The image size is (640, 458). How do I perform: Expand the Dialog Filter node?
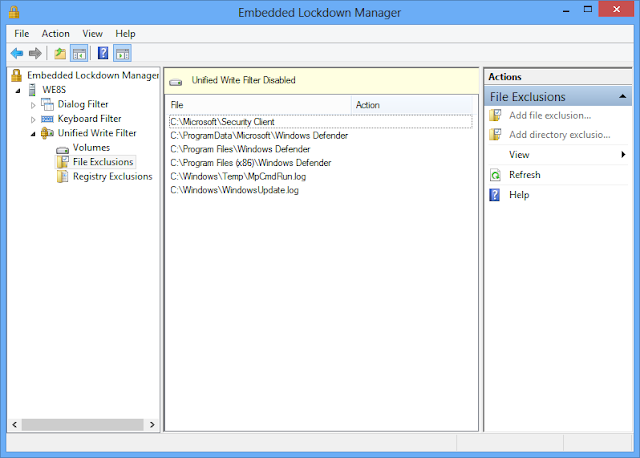[33, 105]
